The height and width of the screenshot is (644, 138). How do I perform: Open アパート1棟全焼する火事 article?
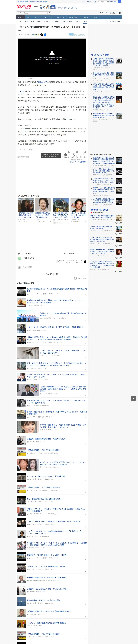click(46, 476)
